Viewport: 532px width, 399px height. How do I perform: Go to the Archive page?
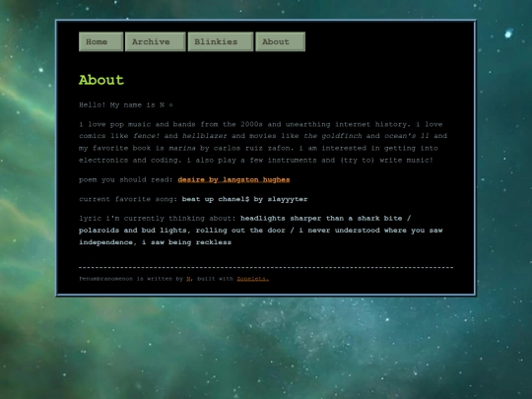click(155, 41)
